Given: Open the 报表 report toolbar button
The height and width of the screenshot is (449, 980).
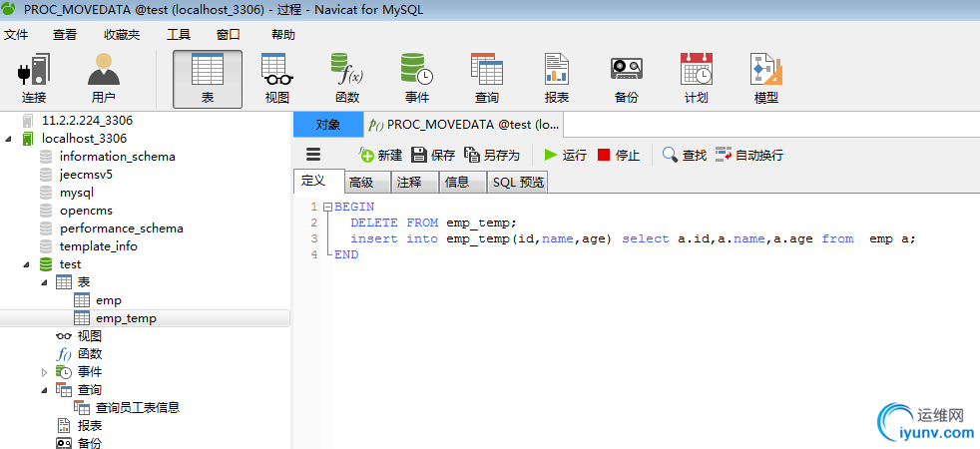Looking at the screenshot, I should tap(556, 79).
